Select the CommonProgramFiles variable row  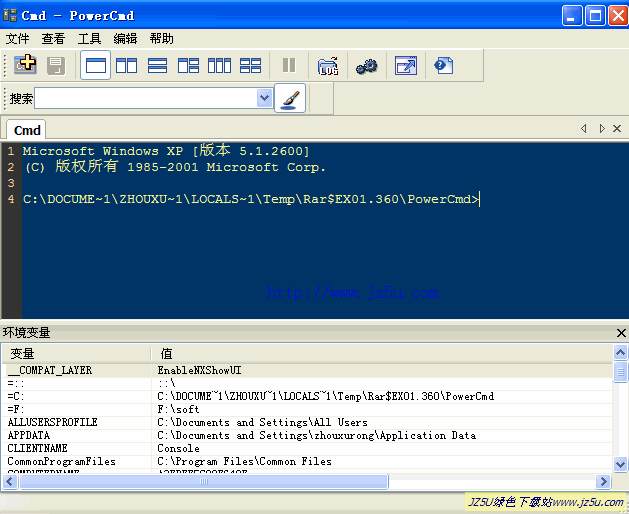(x=307, y=461)
